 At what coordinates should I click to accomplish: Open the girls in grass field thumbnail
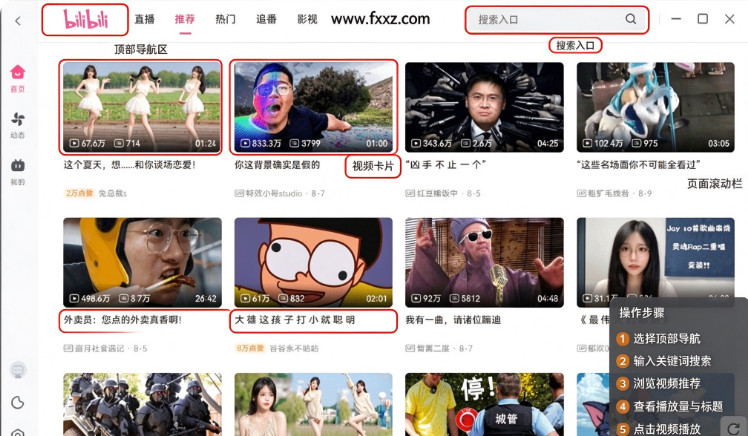pos(313,404)
